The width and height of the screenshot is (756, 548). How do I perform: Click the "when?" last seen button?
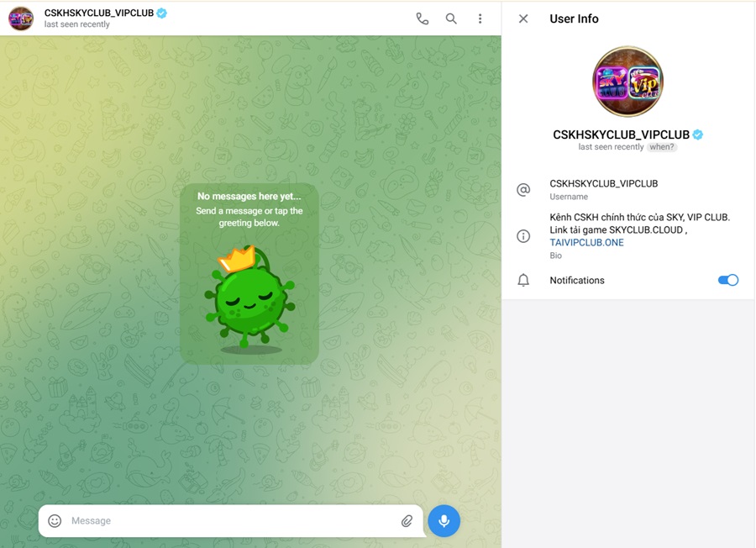click(x=662, y=147)
